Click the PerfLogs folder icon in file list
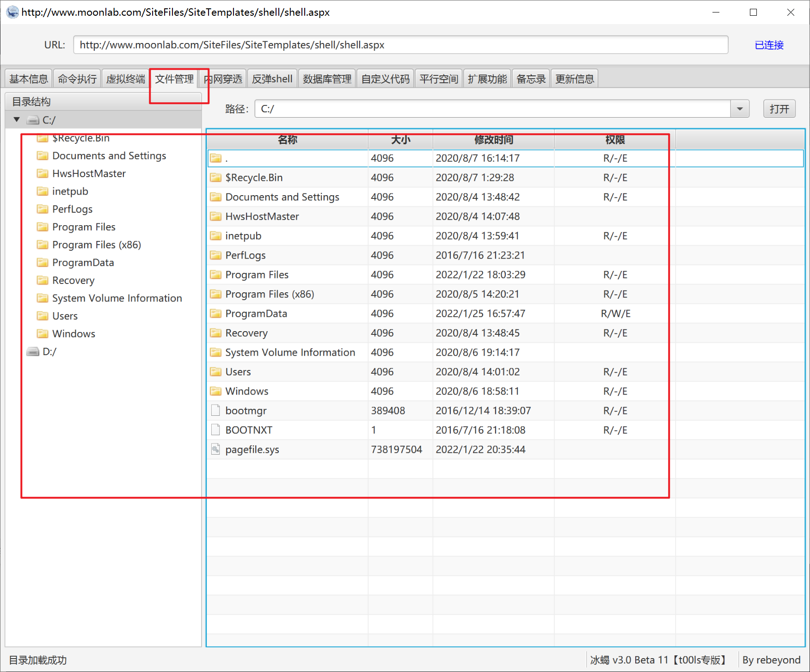810x672 pixels. 215,255
